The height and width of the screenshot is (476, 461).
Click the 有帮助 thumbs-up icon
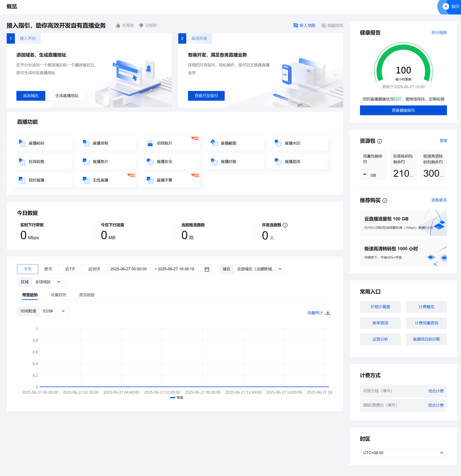click(118, 25)
